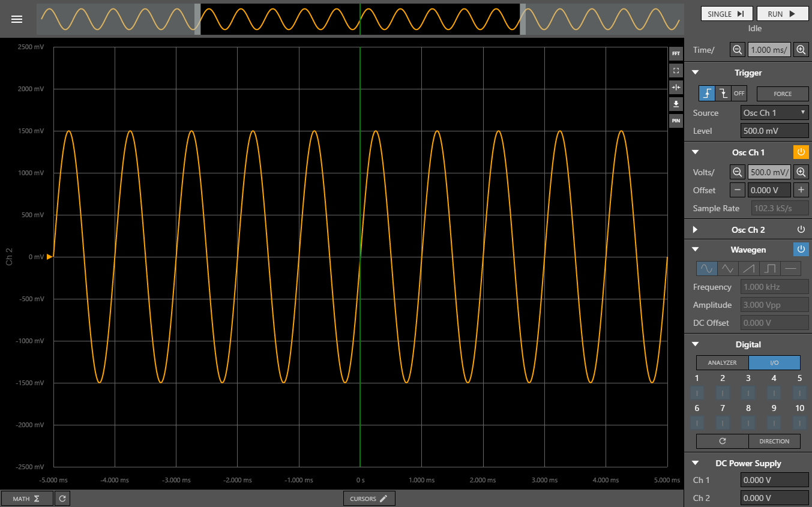Image resolution: width=812 pixels, height=507 pixels.
Task: Select the rising edge trigger icon
Action: point(707,94)
